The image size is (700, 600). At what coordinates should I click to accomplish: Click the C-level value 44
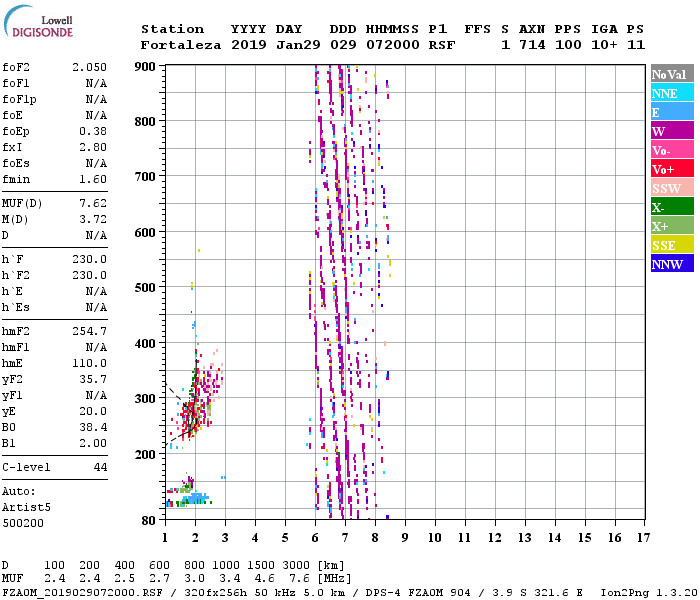pos(100,467)
